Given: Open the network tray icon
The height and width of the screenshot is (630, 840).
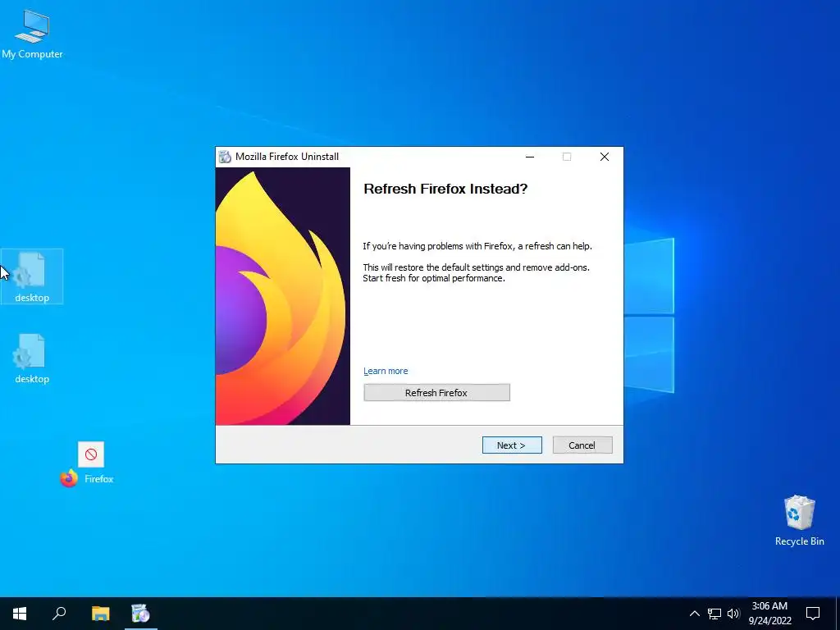Looking at the screenshot, I should tap(714, 614).
